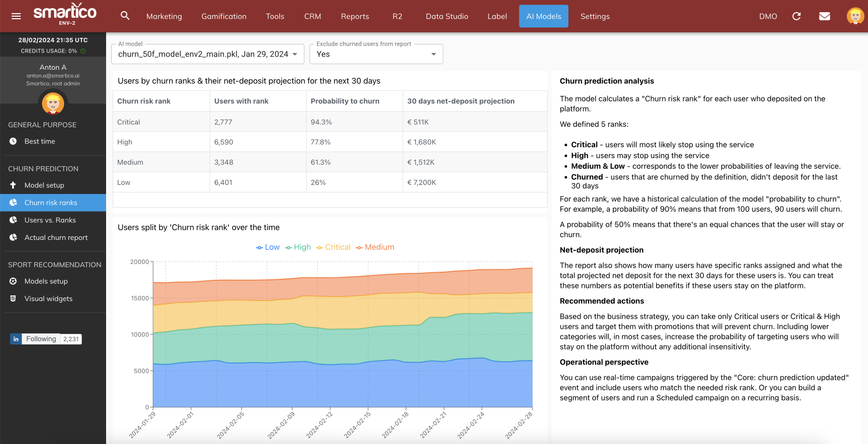Open the DMO label selector

coord(767,16)
